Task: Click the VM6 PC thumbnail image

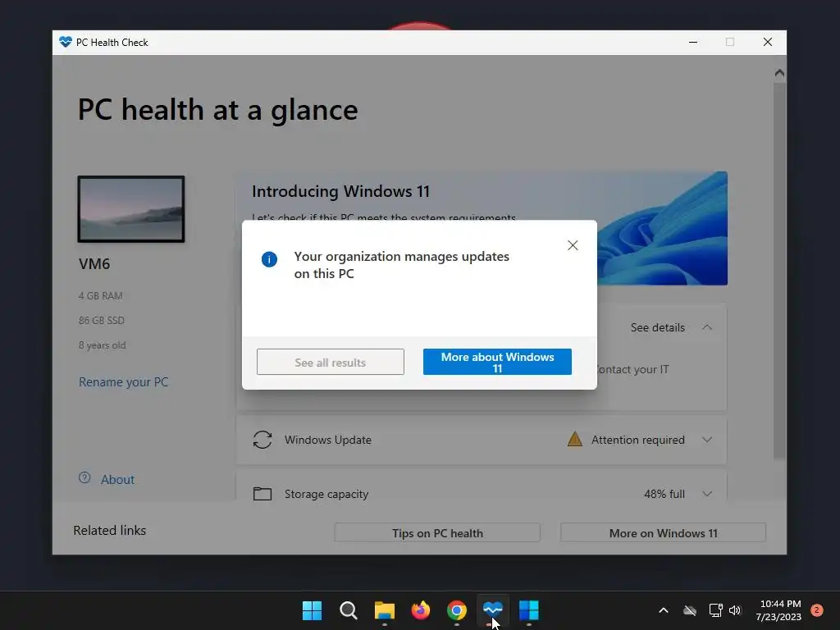Action: [x=131, y=209]
